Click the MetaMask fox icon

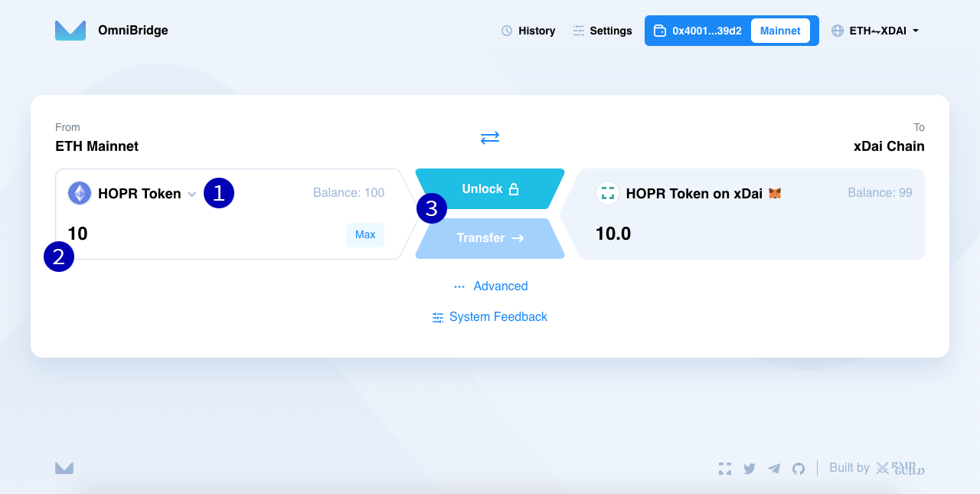775,193
